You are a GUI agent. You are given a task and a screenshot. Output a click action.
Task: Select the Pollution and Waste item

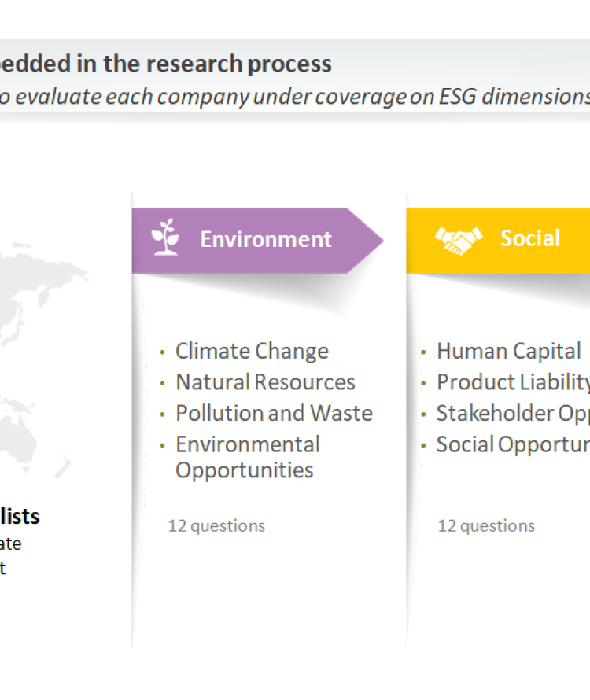(274, 413)
